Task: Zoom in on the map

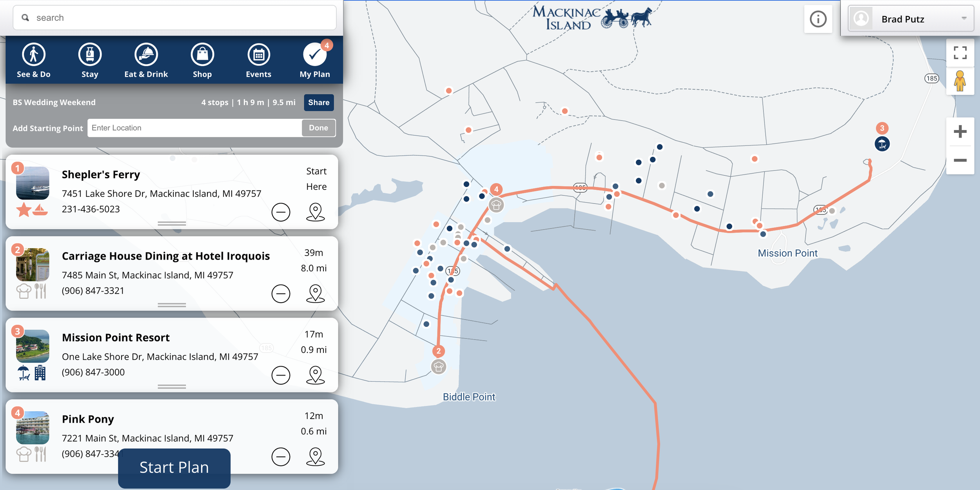Action: click(960, 132)
